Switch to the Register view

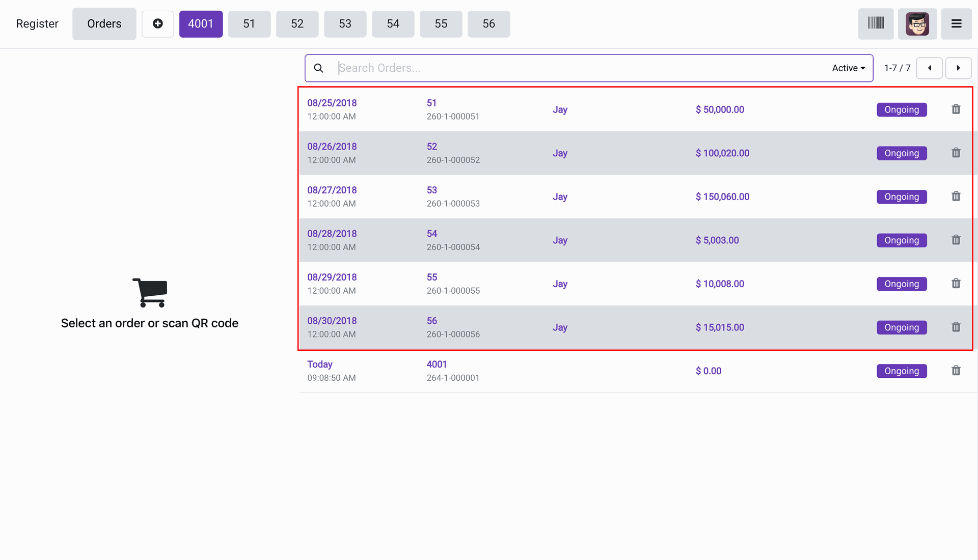coord(37,23)
